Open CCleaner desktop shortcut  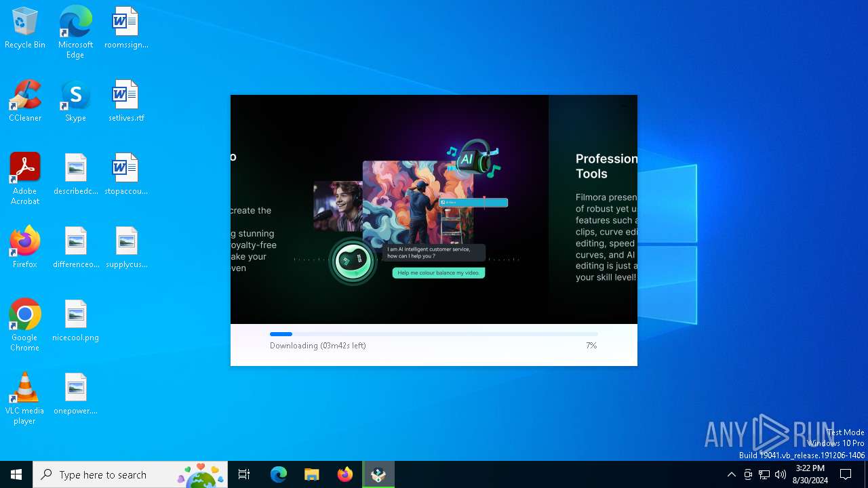(x=25, y=102)
